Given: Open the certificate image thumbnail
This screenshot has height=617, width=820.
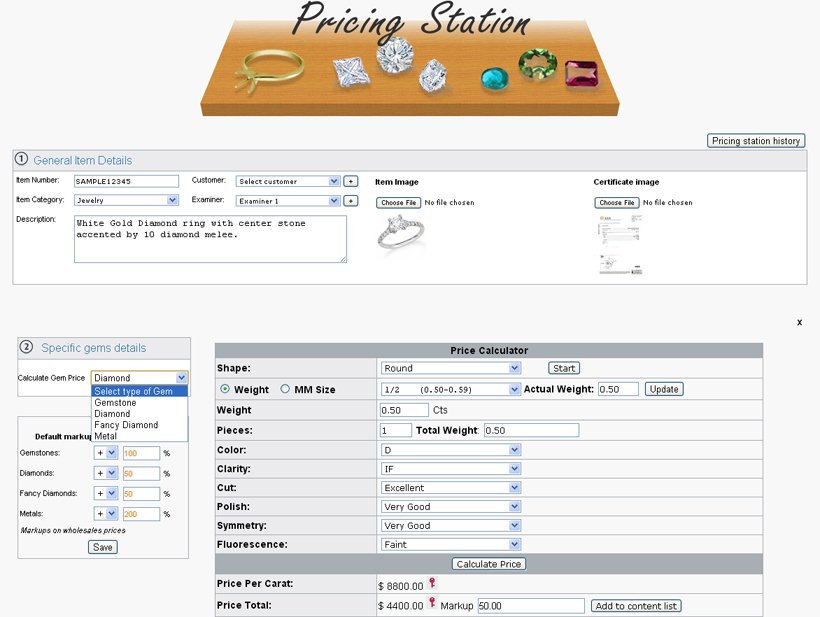Looking at the screenshot, I should tap(619, 244).
